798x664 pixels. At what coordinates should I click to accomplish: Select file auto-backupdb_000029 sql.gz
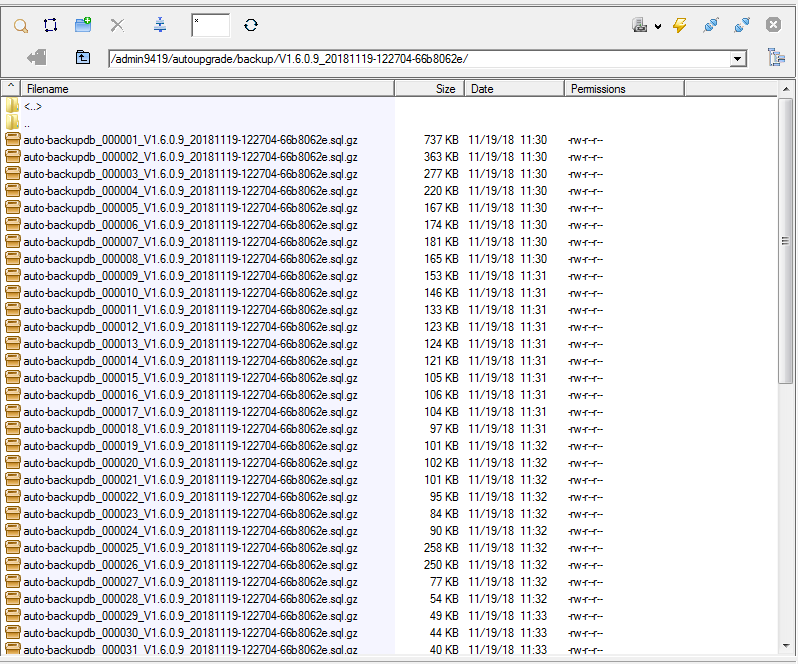coord(190,616)
